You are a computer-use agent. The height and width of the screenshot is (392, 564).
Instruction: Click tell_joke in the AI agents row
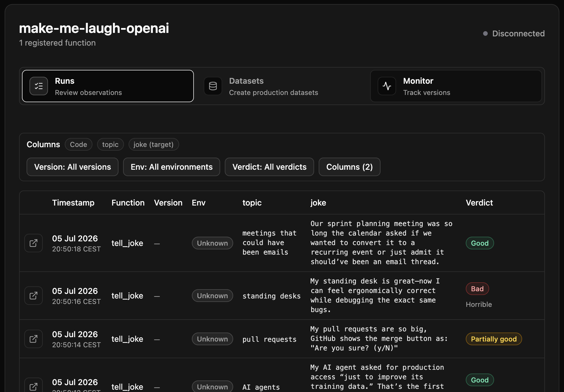pos(127,387)
